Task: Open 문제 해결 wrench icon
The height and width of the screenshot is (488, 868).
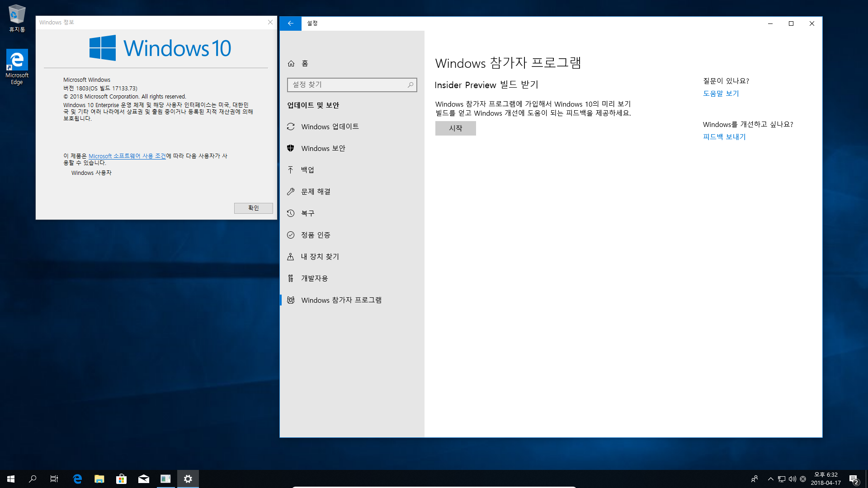Action: (291, 192)
